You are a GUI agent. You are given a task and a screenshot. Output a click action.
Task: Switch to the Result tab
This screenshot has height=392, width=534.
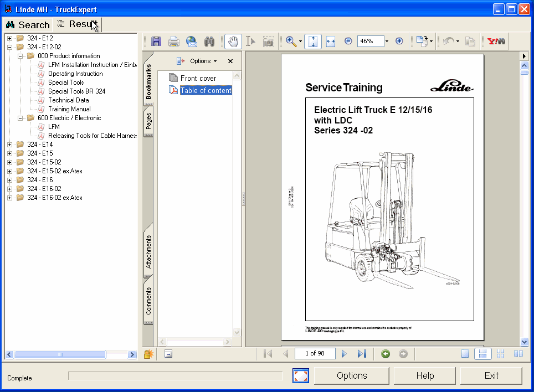click(x=78, y=24)
